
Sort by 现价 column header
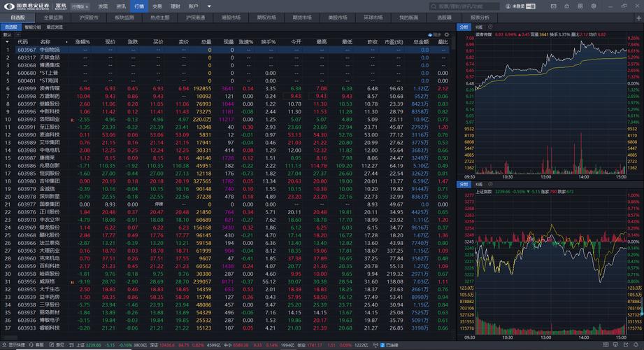[110, 42]
